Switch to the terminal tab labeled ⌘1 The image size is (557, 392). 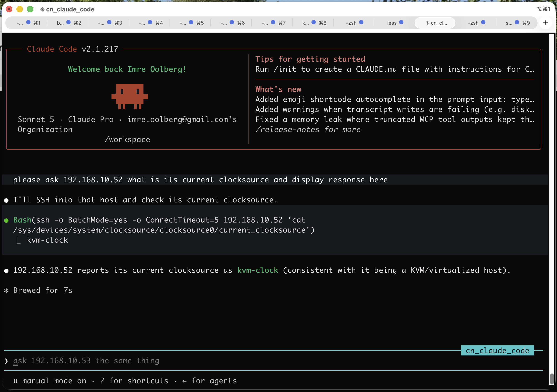click(28, 23)
